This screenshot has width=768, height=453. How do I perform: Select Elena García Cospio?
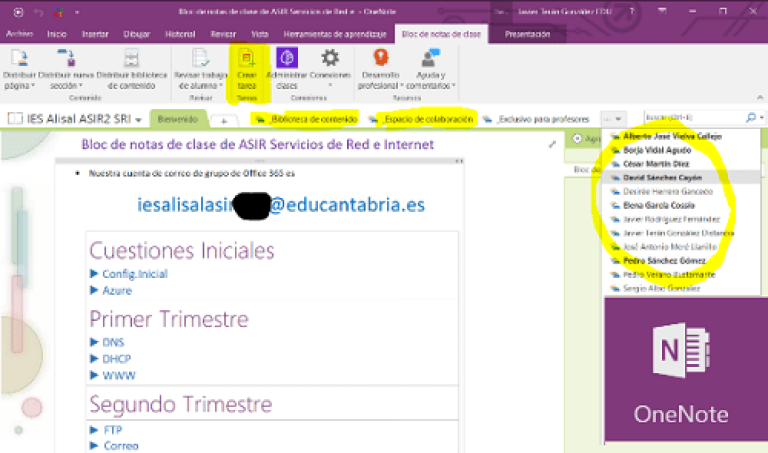coord(659,205)
